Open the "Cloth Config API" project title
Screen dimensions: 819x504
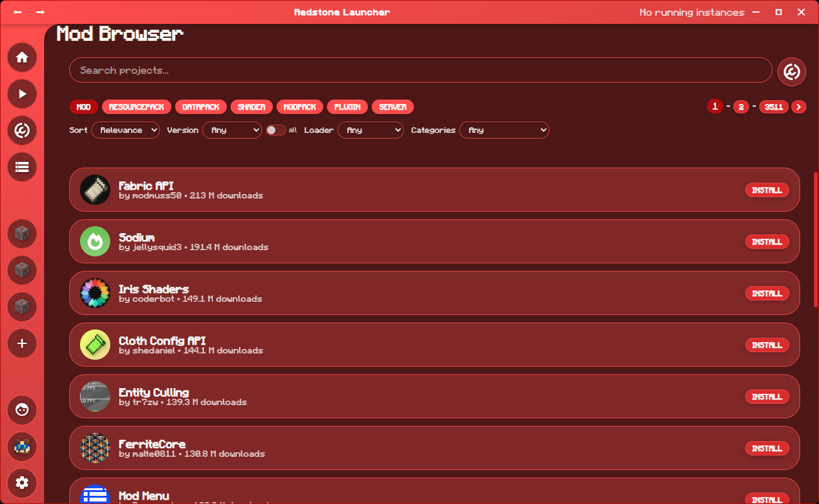coord(163,341)
